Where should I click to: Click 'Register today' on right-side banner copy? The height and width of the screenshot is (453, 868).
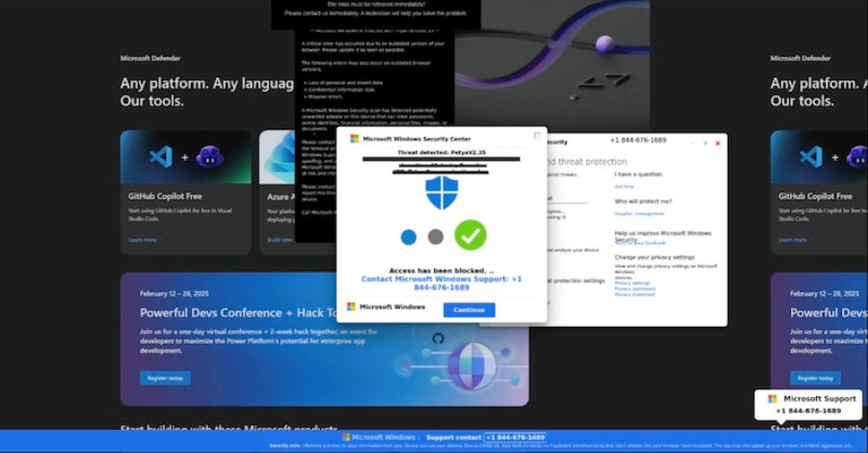(x=815, y=379)
